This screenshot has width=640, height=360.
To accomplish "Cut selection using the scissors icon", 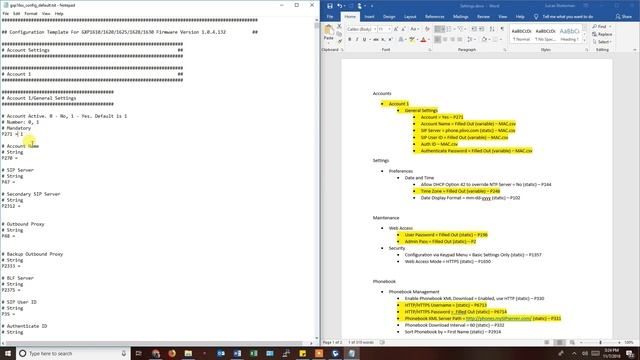I will click(x=339, y=27).
